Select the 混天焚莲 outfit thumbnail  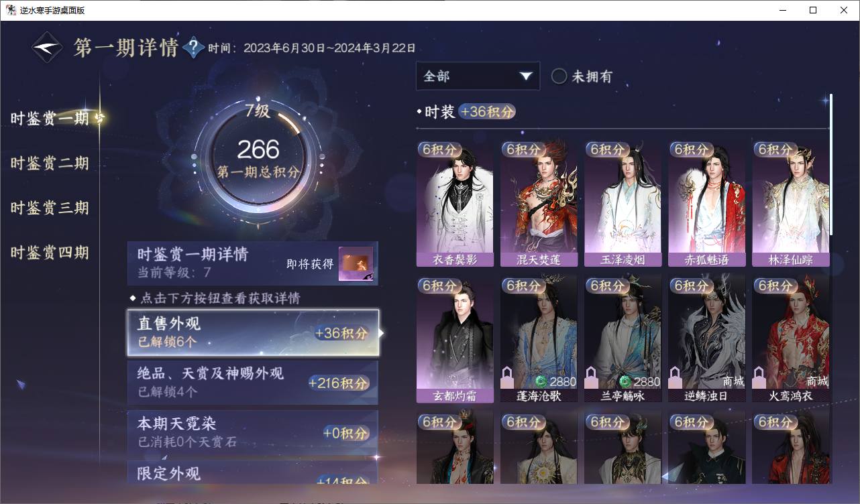[x=539, y=204]
